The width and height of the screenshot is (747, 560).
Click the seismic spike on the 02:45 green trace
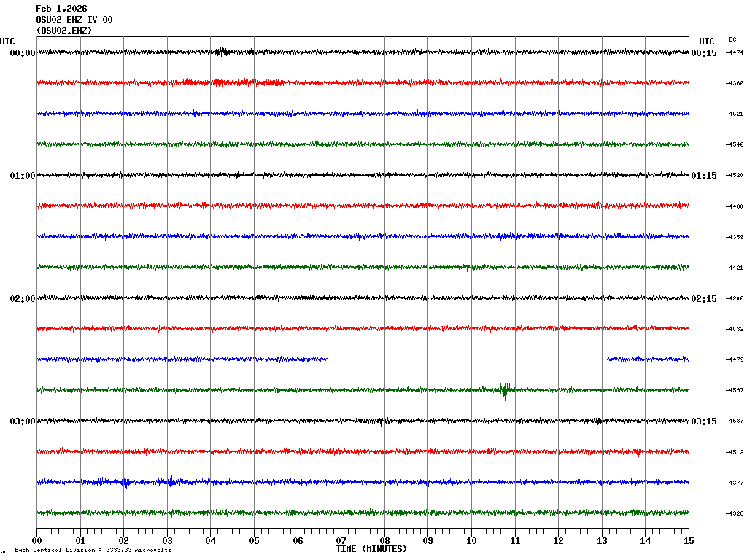pos(505,390)
